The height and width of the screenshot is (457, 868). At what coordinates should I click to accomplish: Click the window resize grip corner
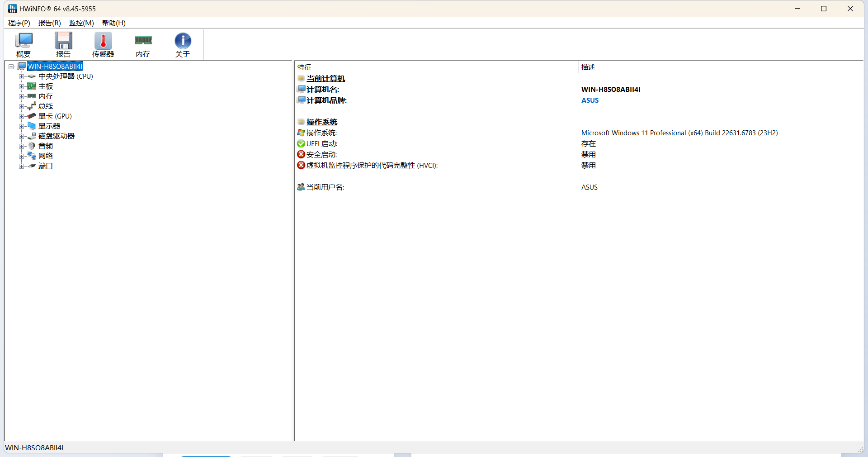860,449
